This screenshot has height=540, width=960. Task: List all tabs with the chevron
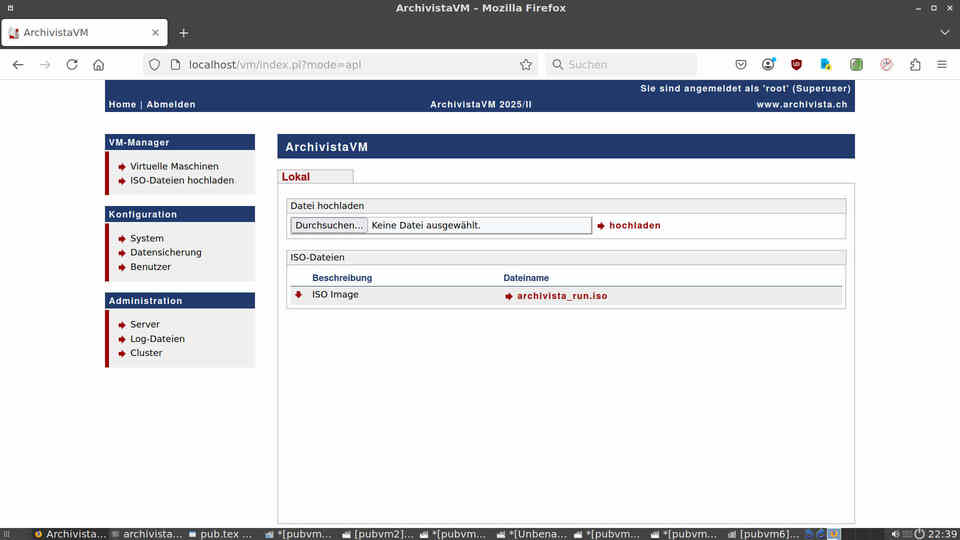coord(945,32)
